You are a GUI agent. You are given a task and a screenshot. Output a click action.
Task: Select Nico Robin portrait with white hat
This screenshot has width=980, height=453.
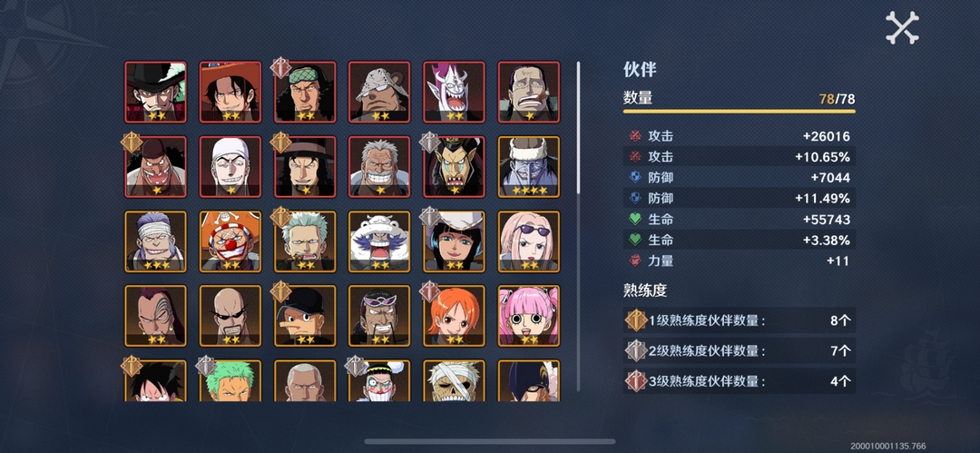click(x=454, y=241)
